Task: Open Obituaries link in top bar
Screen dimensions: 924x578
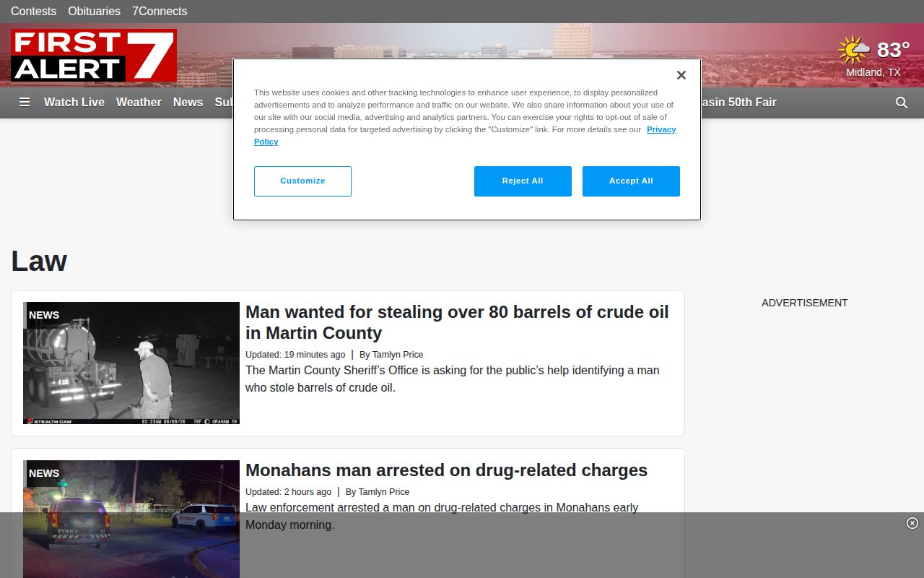Action: coord(94,12)
